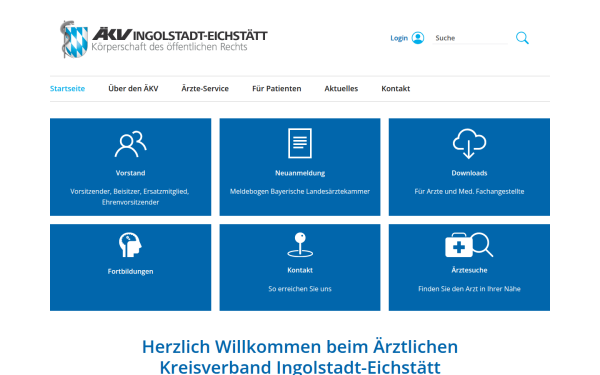This screenshot has width=600, height=375.
Task: Go to Startseite menu item
Action: coord(67,89)
